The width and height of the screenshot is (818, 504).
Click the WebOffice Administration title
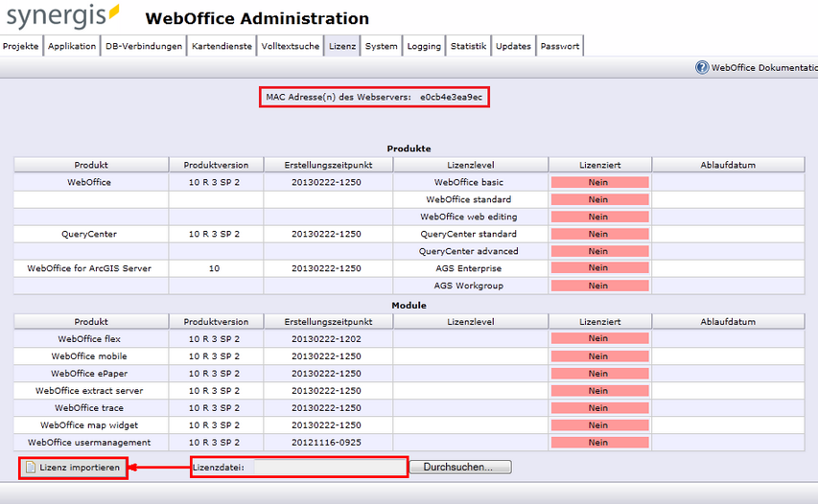click(257, 18)
